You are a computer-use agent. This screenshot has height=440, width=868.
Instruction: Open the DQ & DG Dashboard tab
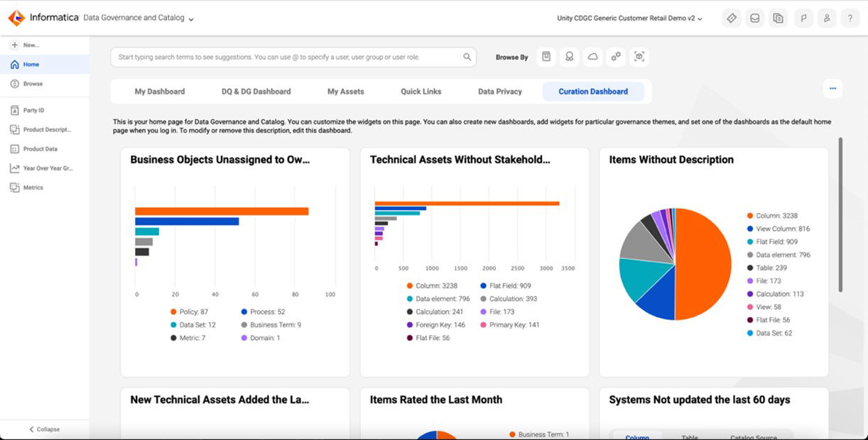pos(255,91)
